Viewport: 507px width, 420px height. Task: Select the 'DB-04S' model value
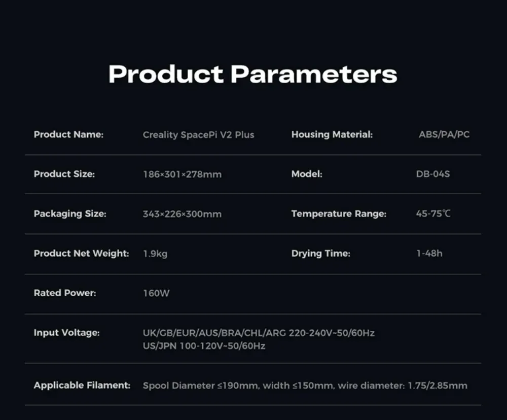(433, 174)
